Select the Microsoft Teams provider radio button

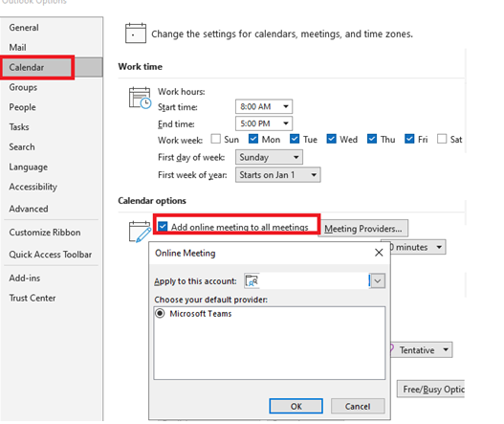point(160,313)
